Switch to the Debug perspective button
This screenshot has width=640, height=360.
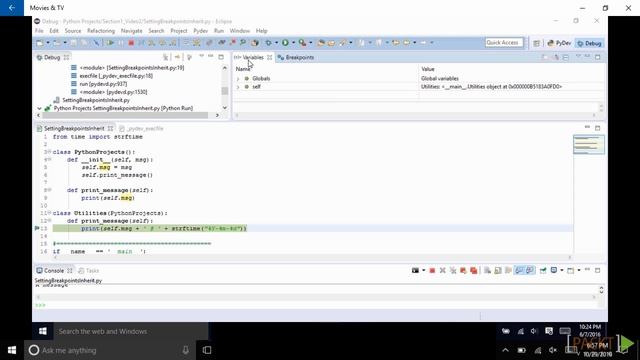click(x=589, y=43)
